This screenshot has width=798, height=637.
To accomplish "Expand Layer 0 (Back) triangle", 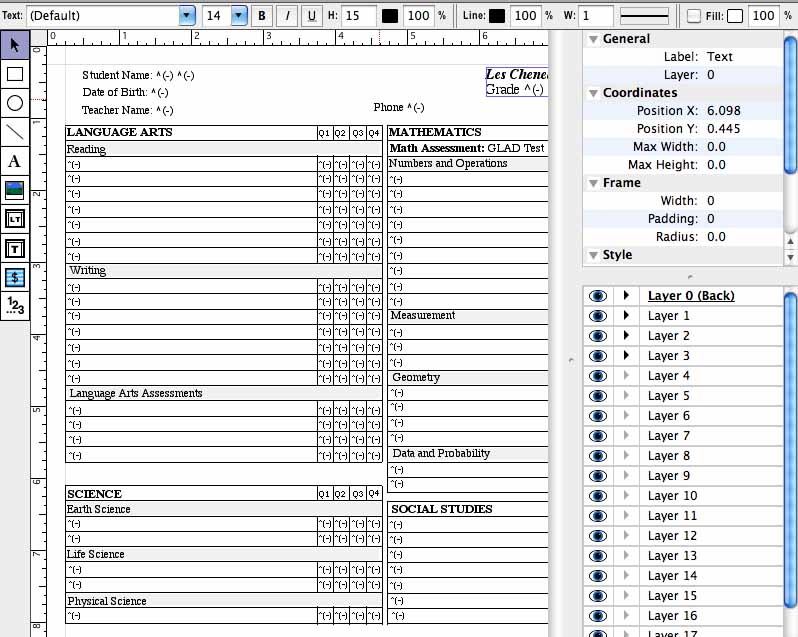I will (x=626, y=295).
